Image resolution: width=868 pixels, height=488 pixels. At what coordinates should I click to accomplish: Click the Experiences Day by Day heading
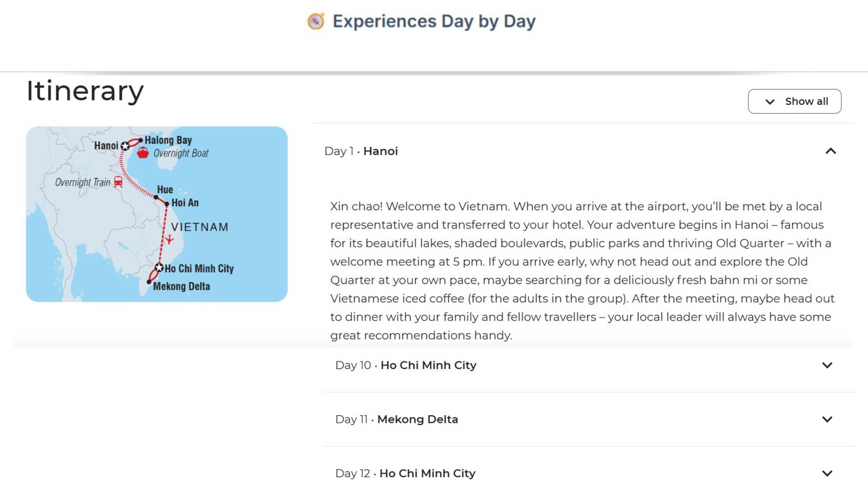(434, 21)
